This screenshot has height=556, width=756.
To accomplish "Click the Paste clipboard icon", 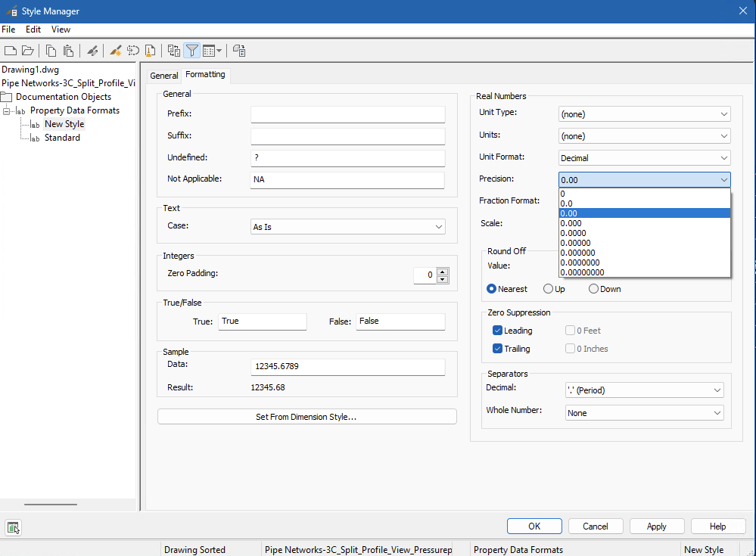I will click(x=68, y=51).
